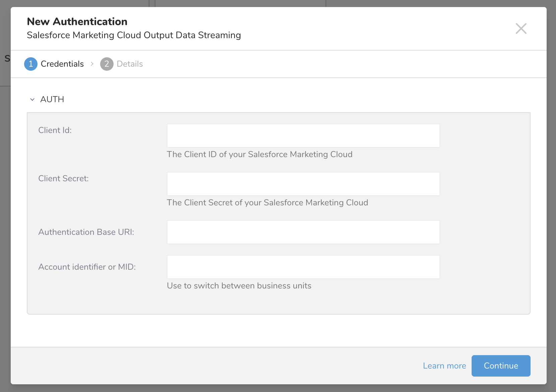
Task: Click the New Authentication dialog title
Action: tap(77, 22)
